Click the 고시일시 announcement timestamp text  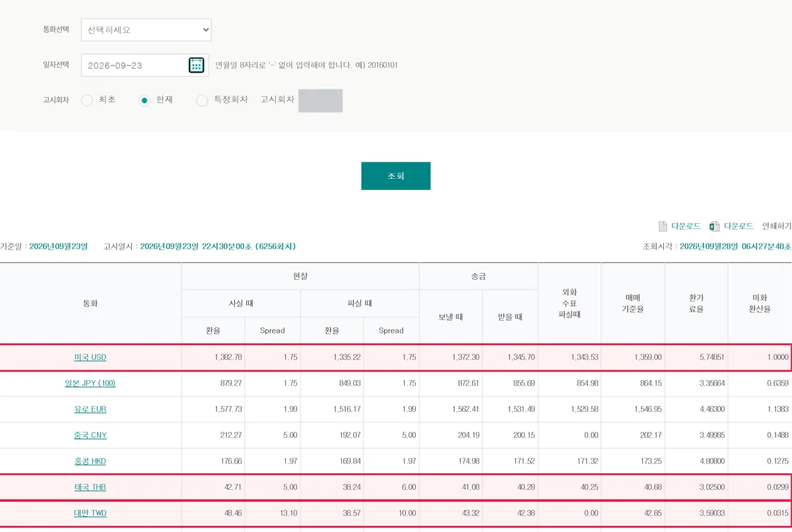click(200, 246)
